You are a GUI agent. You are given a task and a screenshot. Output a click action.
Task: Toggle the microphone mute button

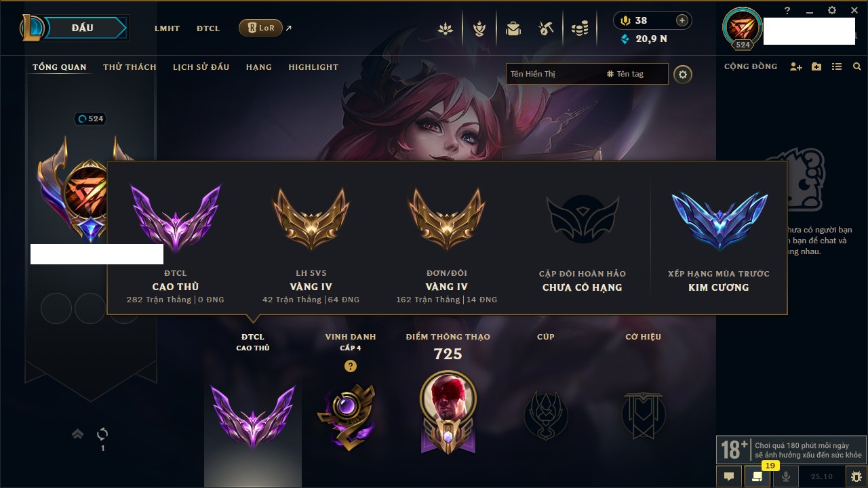tap(786, 476)
